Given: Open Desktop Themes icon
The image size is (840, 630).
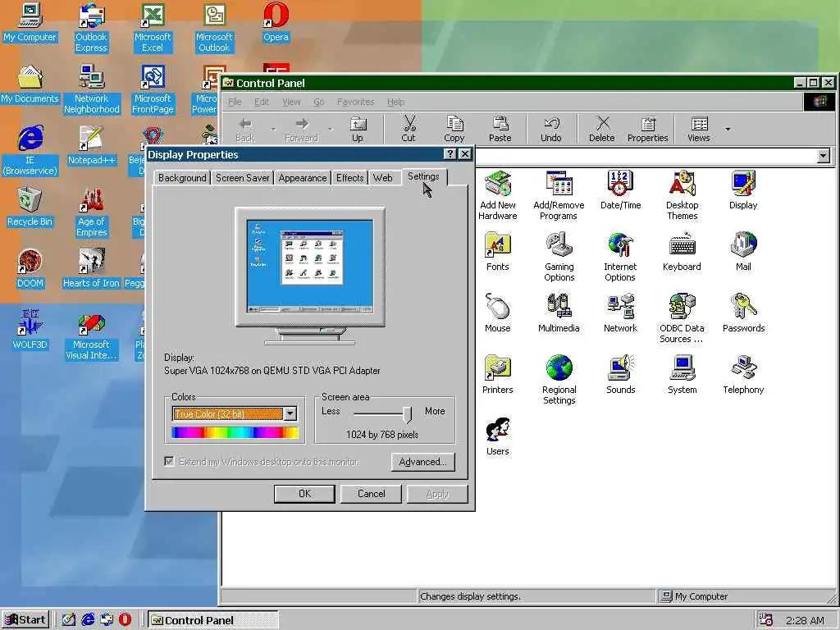Looking at the screenshot, I should click(682, 195).
